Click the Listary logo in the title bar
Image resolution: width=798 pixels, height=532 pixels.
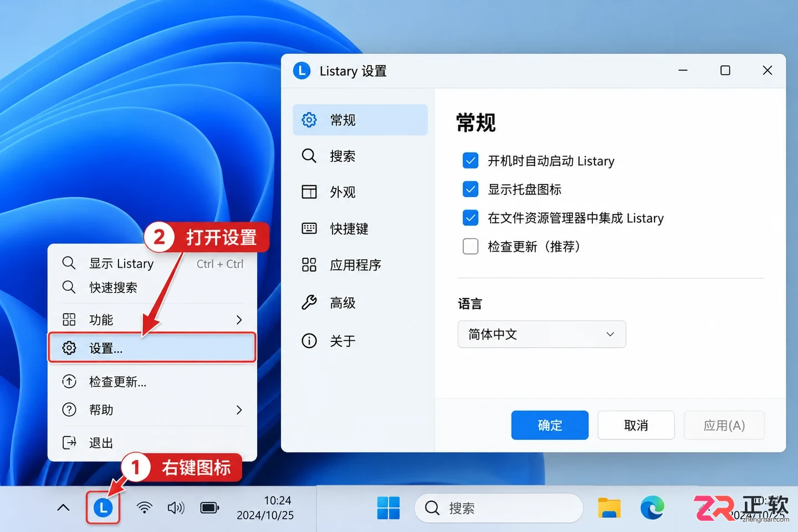(x=301, y=70)
